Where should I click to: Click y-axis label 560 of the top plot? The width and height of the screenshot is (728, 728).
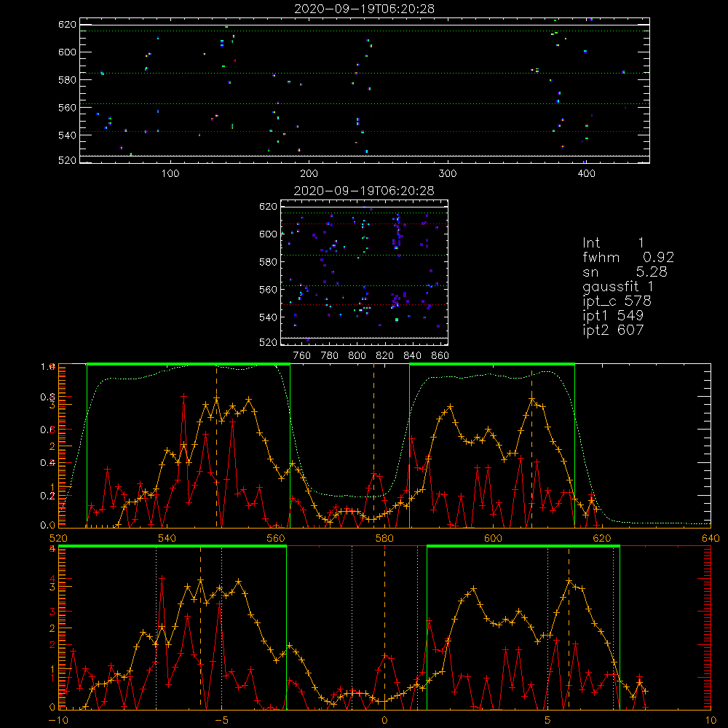point(67,107)
